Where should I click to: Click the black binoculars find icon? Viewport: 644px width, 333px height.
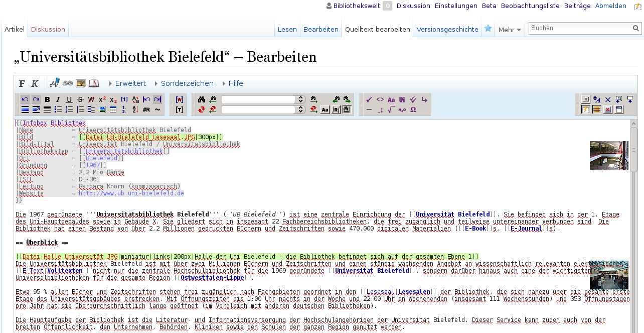tap(202, 99)
